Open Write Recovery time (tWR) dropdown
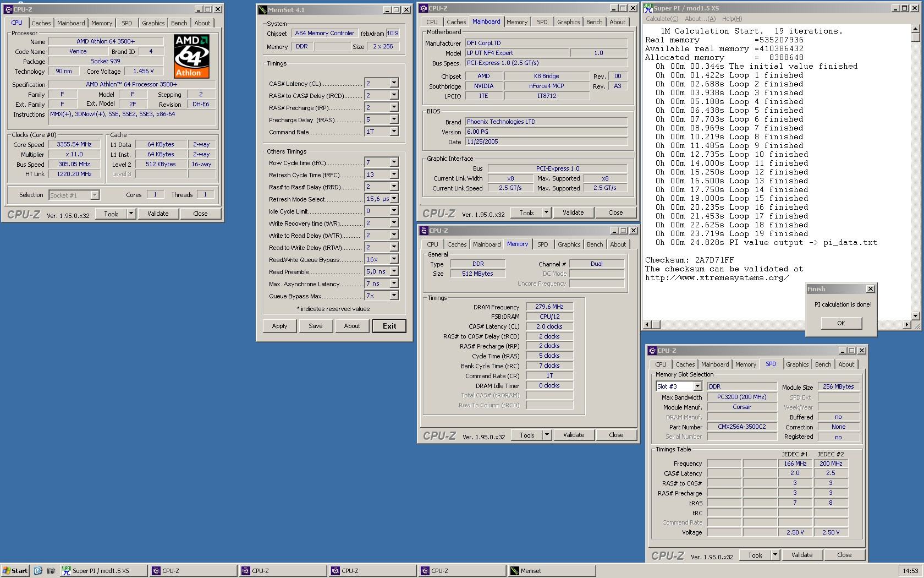 tap(394, 223)
